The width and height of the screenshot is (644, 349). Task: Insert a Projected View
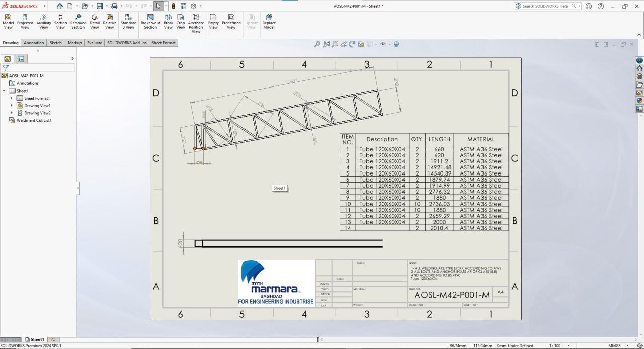coord(25,22)
